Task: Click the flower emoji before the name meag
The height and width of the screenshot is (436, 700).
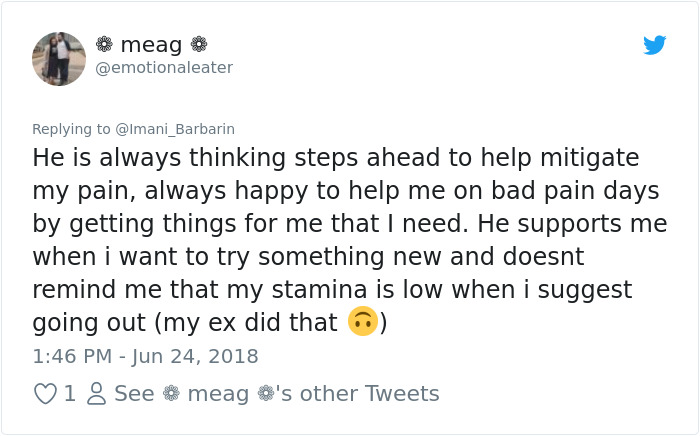Action: tap(104, 44)
